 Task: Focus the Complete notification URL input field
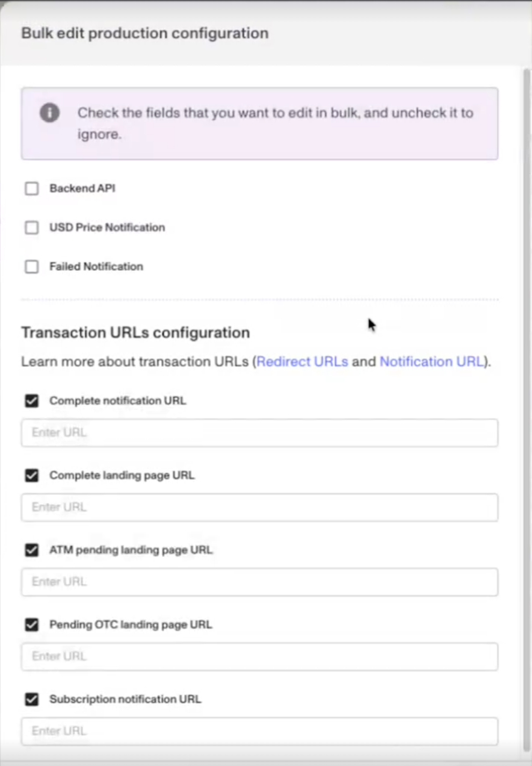click(259, 433)
